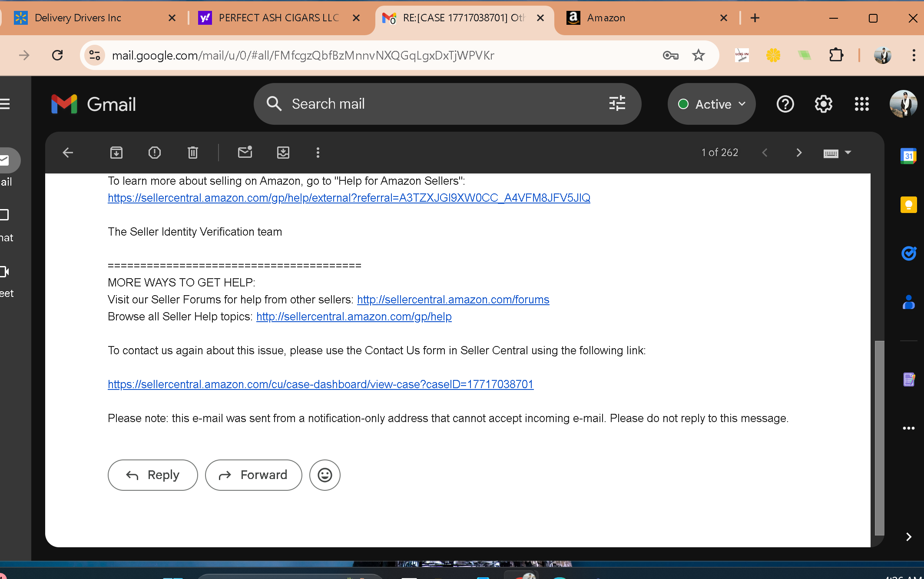View site information icon in address bar
This screenshot has width=924, height=579.
[x=95, y=55]
